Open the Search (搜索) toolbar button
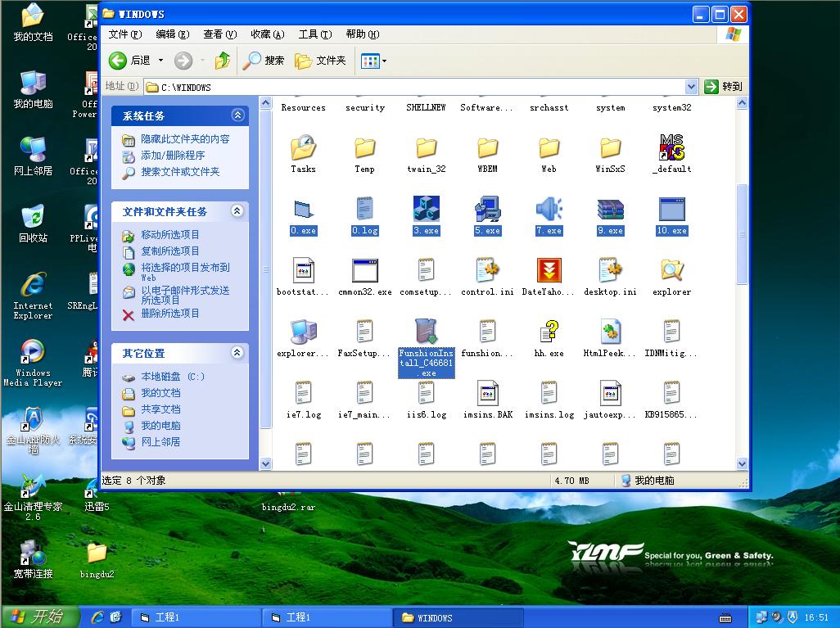The width and height of the screenshot is (840, 628). (x=264, y=61)
